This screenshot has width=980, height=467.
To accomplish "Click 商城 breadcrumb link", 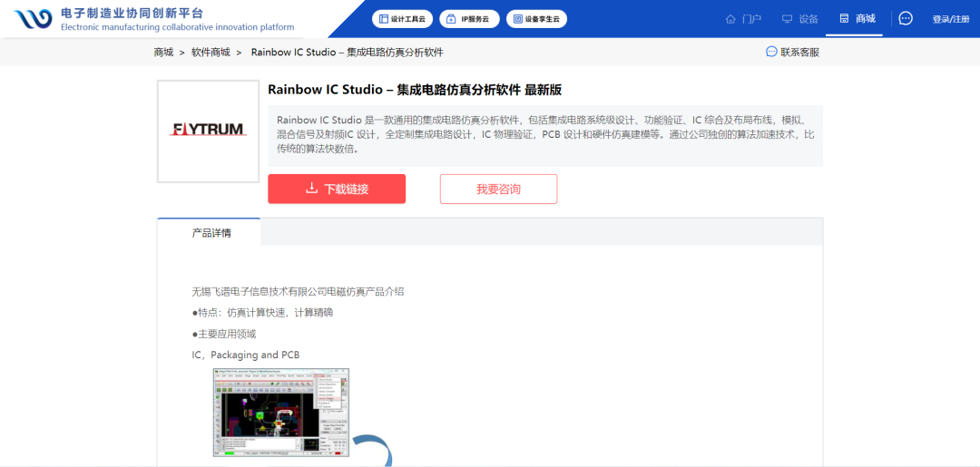I will pos(163,53).
